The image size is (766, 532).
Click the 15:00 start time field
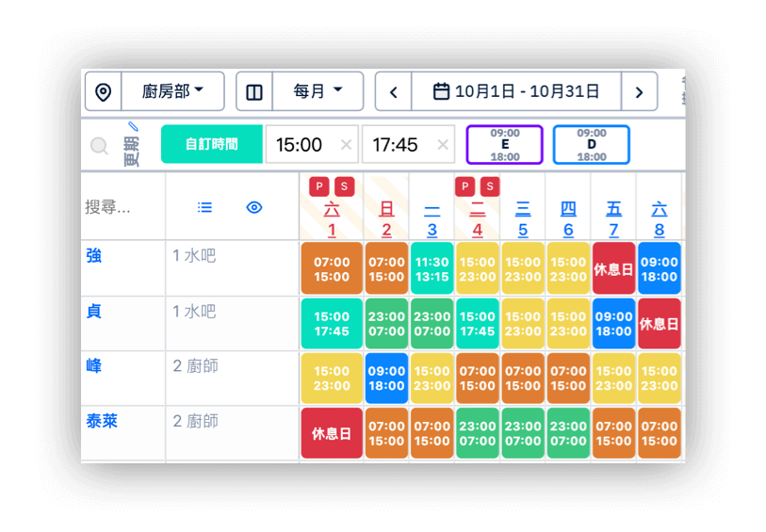tap(312, 144)
